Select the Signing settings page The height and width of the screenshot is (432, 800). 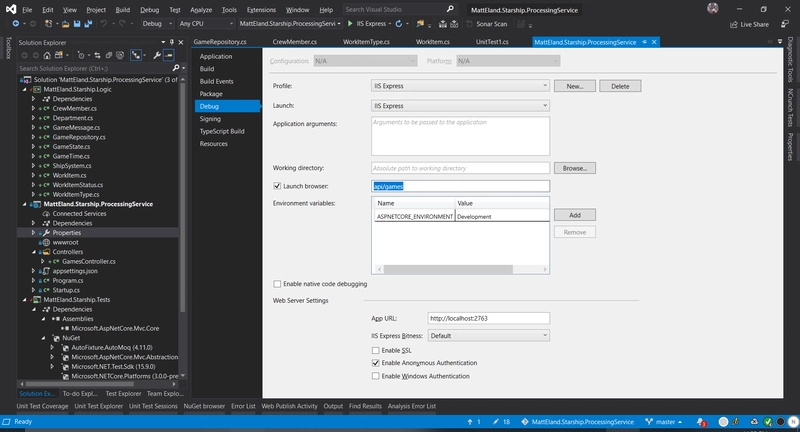[210, 119]
